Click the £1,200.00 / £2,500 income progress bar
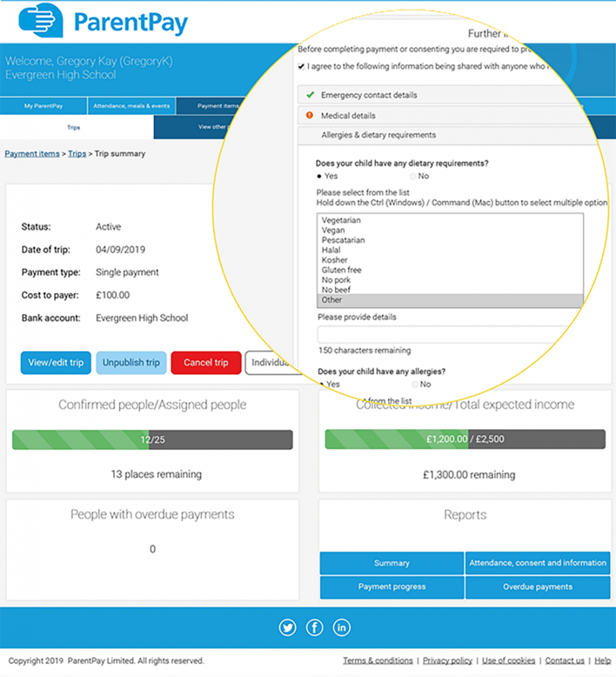616x677 pixels. (465, 439)
